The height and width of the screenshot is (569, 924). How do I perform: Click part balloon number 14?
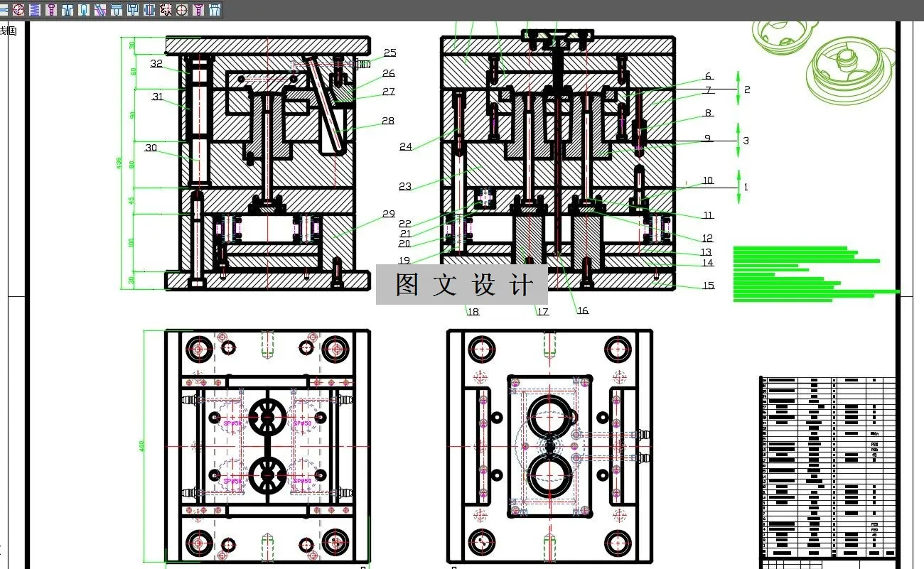[x=707, y=263]
